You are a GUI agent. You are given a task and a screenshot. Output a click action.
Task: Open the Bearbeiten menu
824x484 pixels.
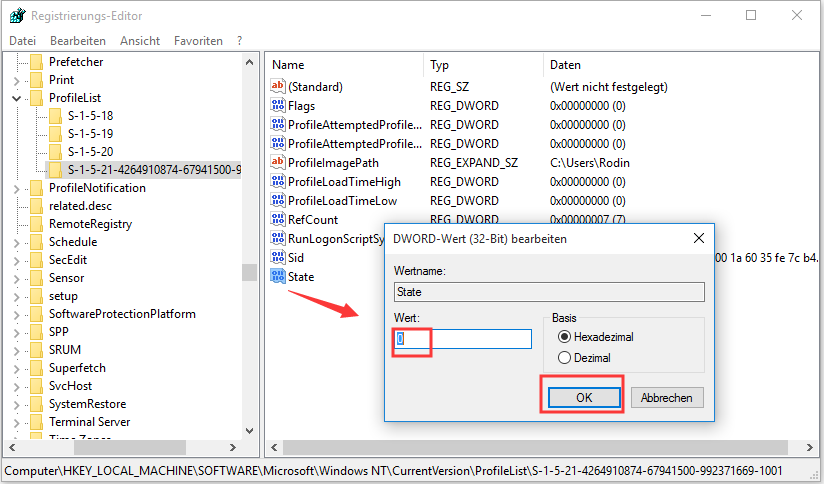(x=78, y=41)
